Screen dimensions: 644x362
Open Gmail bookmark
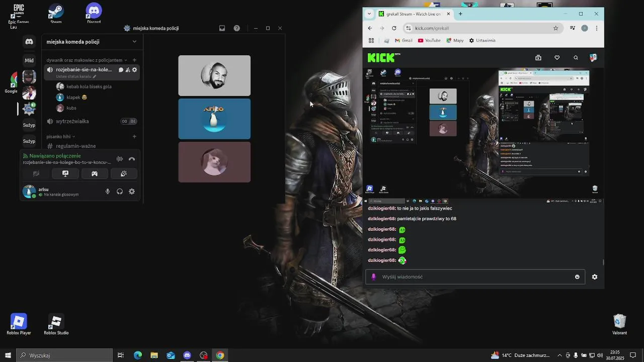point(404,41)
